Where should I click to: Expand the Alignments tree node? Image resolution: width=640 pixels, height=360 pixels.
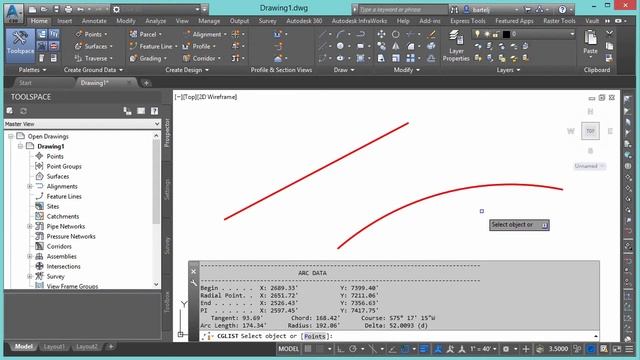point(30,187)
